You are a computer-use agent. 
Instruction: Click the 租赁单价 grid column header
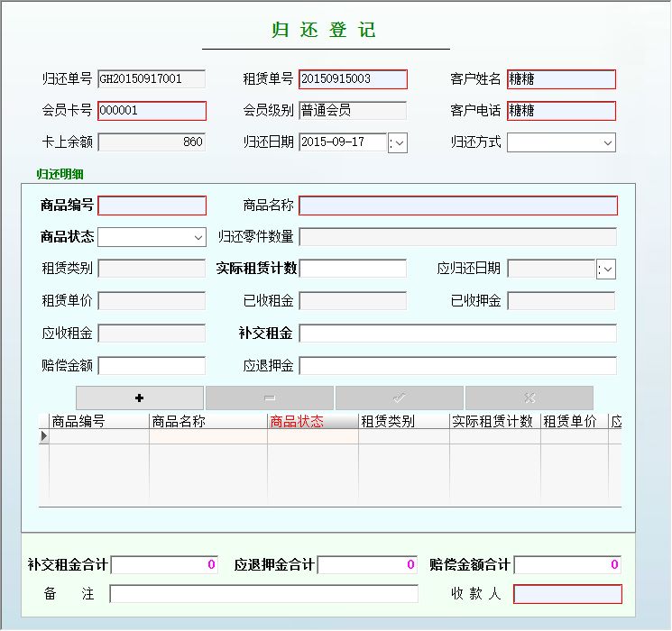tap(575, 422)
